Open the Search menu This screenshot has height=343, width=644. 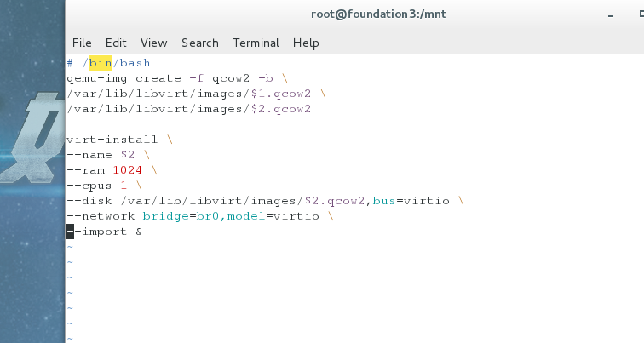(x=200, y=43)
